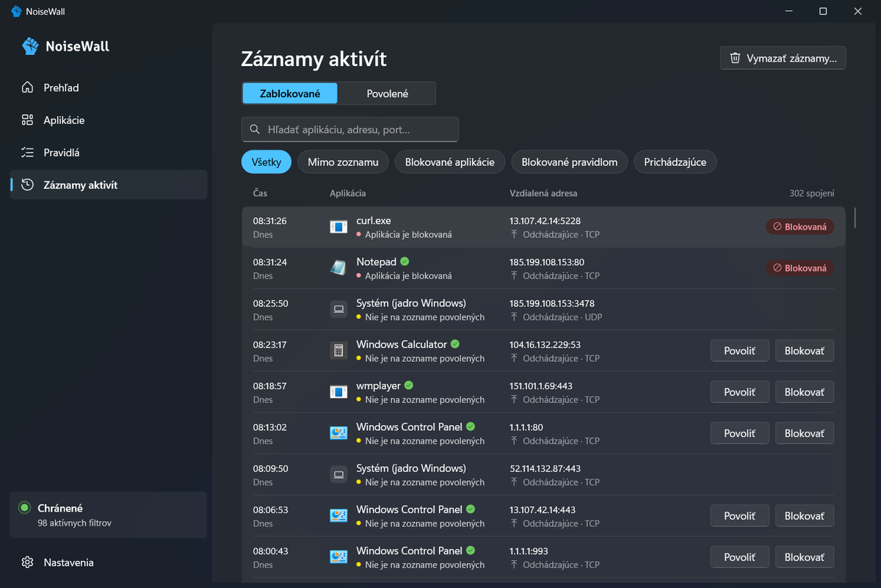Select the Prichádzajúce filter chip
This screenshot has height=588, width=881.
[675, 162]
